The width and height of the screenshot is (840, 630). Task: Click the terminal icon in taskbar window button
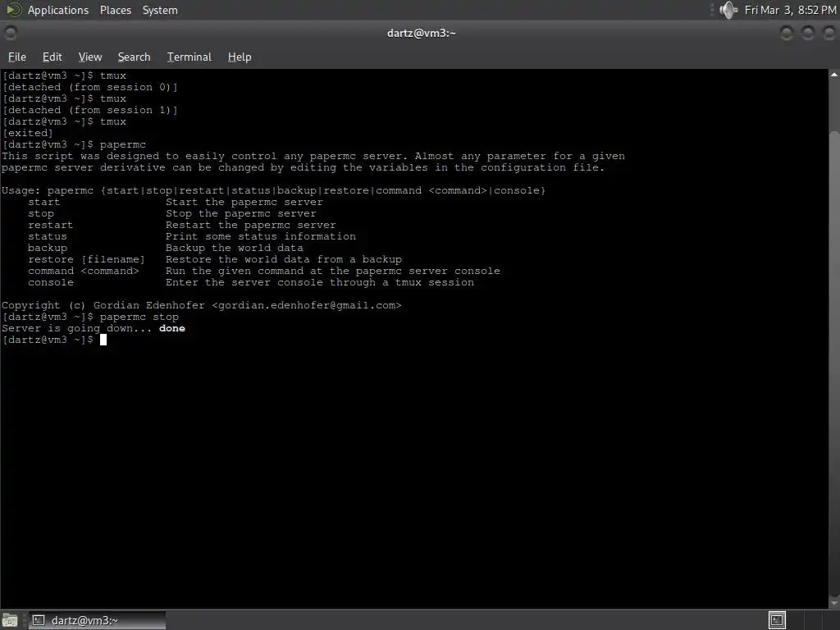(39, 620)
